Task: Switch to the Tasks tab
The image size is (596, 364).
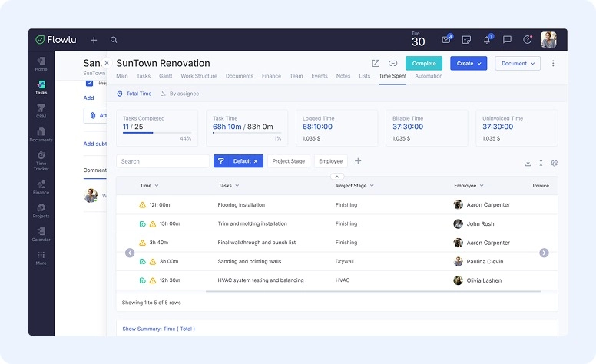Action: [x=144, y=76]
